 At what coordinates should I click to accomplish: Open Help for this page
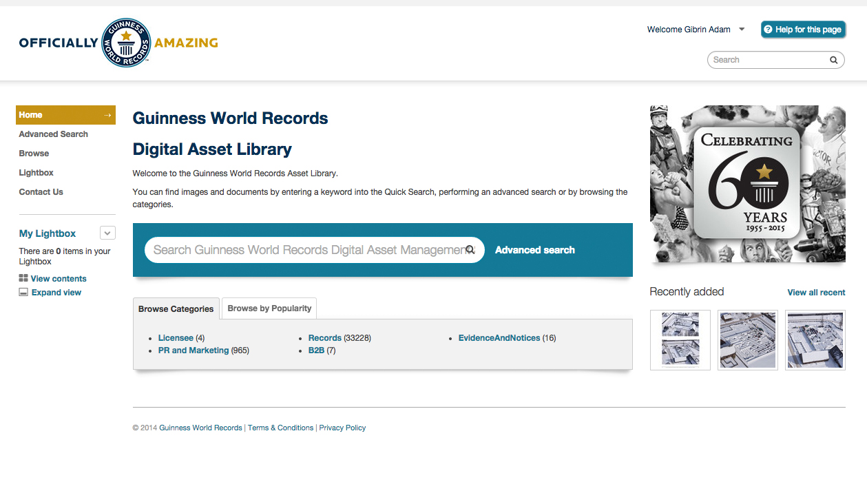tap(803, 30)
